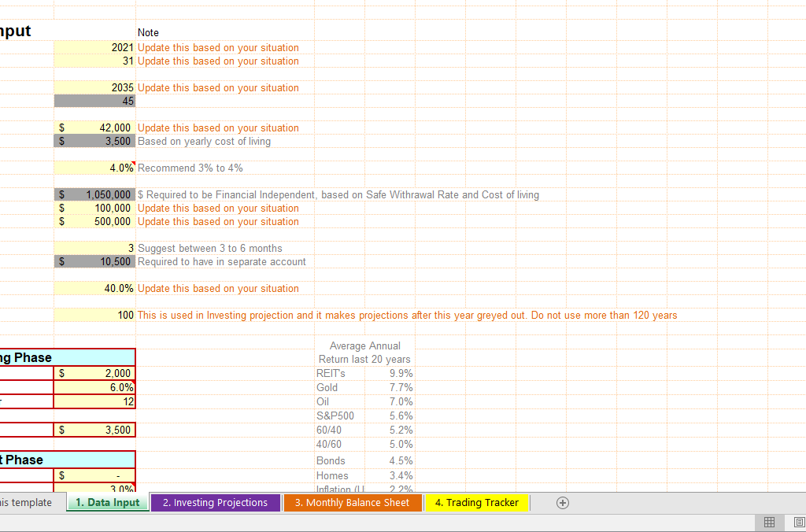Select the 2,000 cell in red-bordered table

(x=95, y=373)
